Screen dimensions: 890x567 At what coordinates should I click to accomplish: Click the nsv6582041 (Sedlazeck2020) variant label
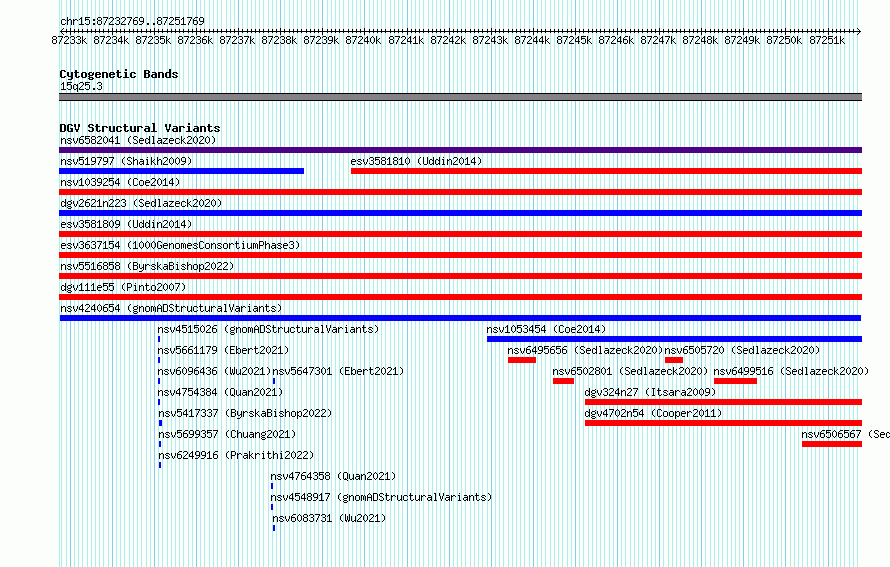click(x=138, y=140)
